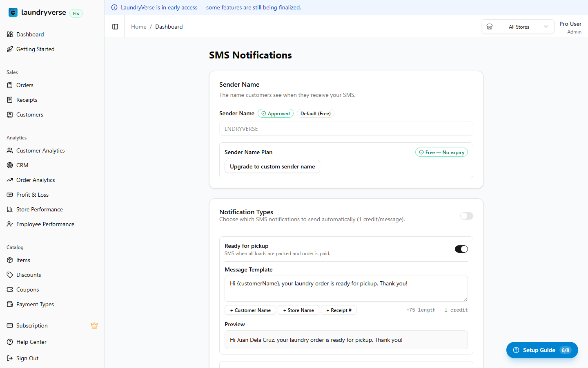588x368 pixels.
Task: Open the Setup Guide panel
Action: click(x=542, y=350)
